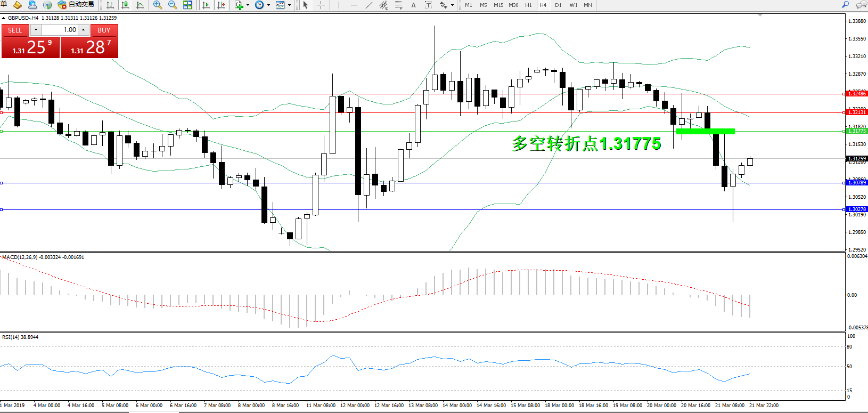The image size is (868, 413).
Task: Select the crosshair tool
Action: (x=321, y=5)
